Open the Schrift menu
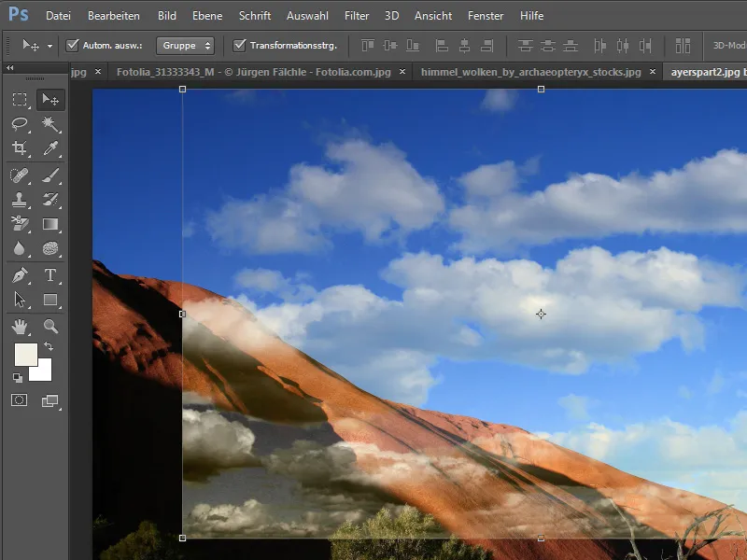747x560 pixels. click(x=254, y=16)
